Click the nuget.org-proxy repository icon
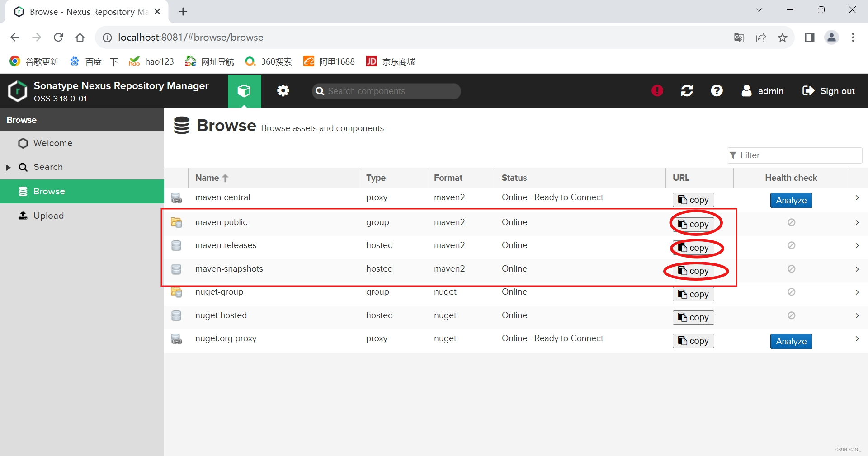 pyautogui.click(x=176, y=339)
